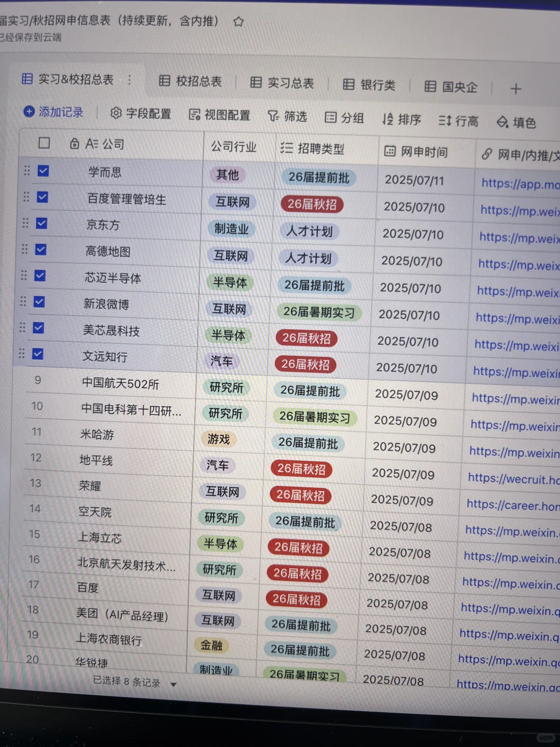Open 字段配置 gear settings
Screen dimensions: 560x747
116,113
